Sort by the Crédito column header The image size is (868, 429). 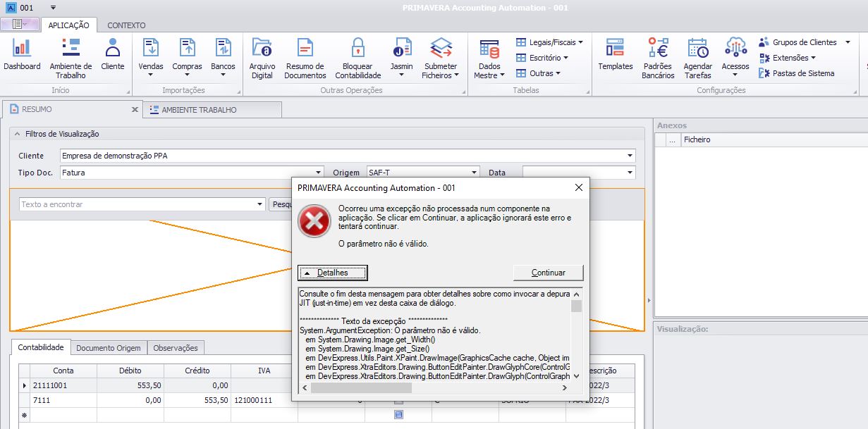[x=197, y=371]
